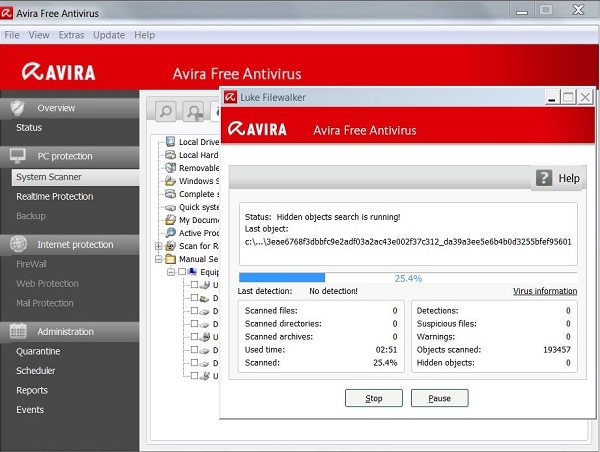Open Quarantine in the Administration section
The image size is (600, 452).
(38, 351)
